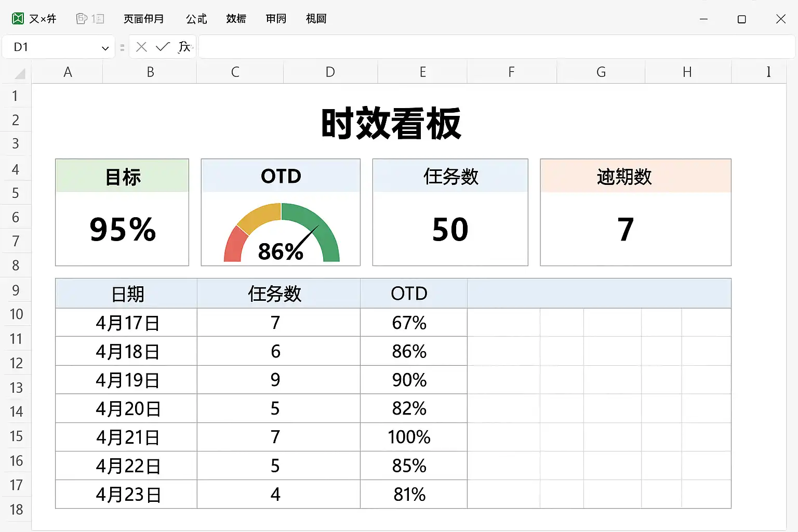Image resolution: width=798 pixels, height=532 pixels.
Task: Click the dotted handle beside the name box
Action: pyautogui.click(x=122, y=47)
